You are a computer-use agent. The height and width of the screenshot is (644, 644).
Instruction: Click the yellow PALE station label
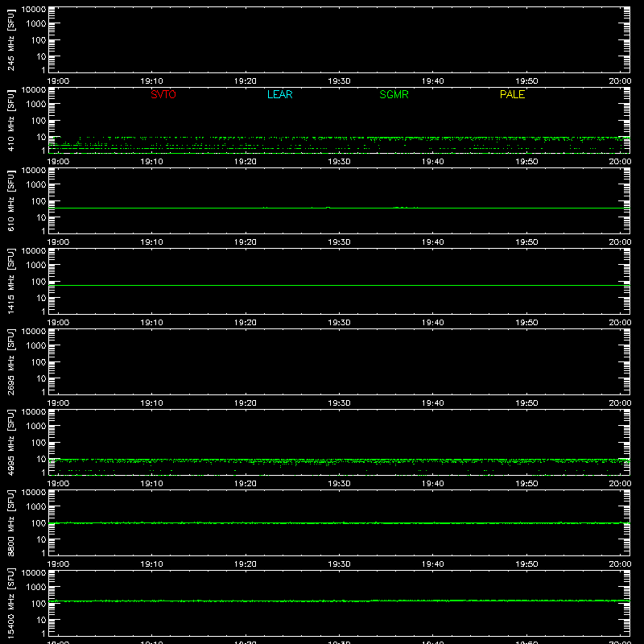[x=512, y=94]
